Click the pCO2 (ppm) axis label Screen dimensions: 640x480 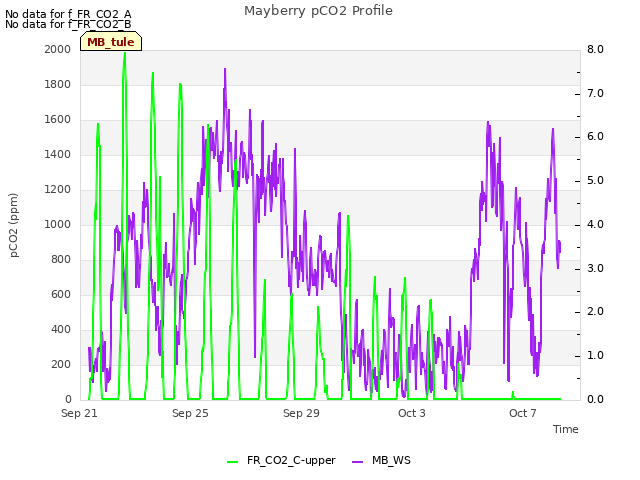click(x=13, y=225)
